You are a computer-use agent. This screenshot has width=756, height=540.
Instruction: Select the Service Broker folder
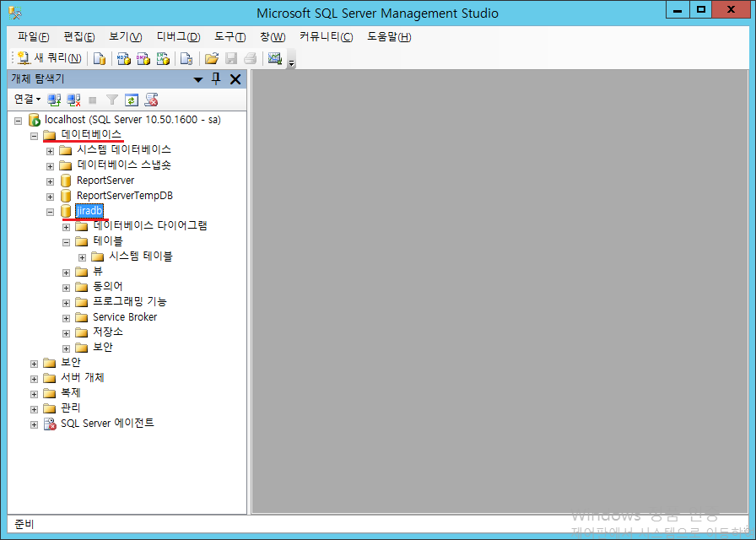pyautogui.click(x=124, y=317)
